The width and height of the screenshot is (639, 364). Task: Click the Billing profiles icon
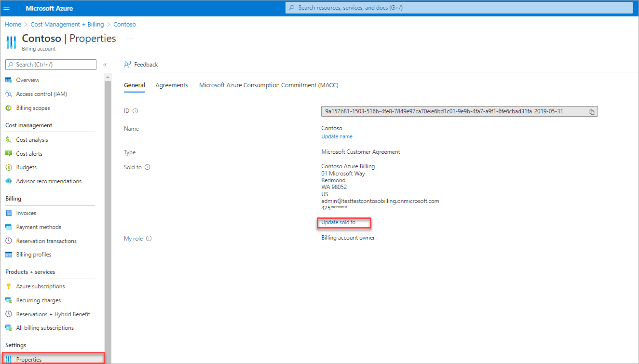[x=9, y=255]
